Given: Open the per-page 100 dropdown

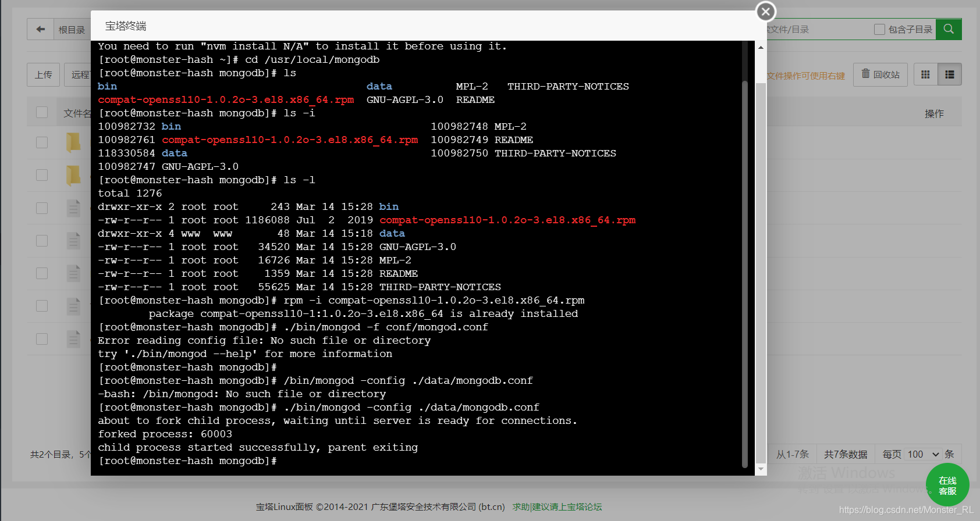Looking at the screenshot, I should point(924,454).
